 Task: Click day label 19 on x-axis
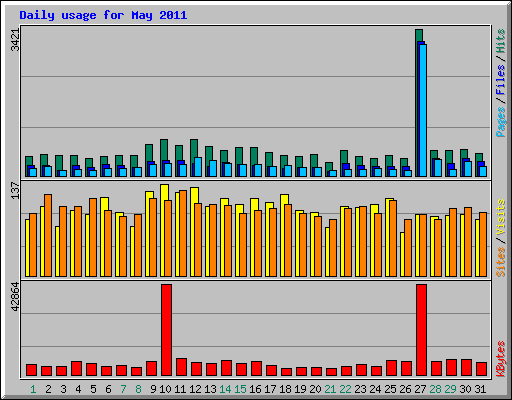pos(300,389)
